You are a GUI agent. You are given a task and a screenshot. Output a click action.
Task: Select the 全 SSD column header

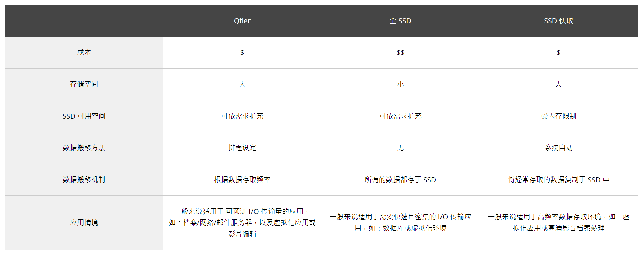[400, 21]
